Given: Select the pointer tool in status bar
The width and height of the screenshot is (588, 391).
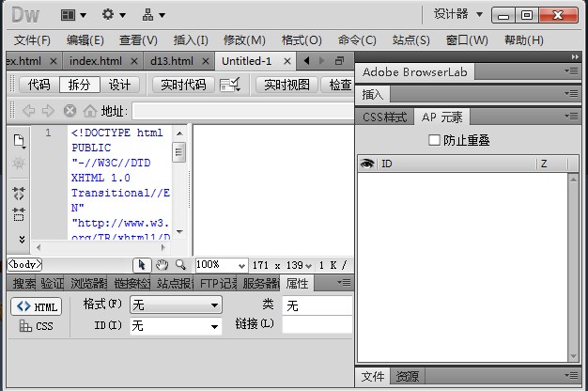Looking at the screenshot, I should [142, 265].
